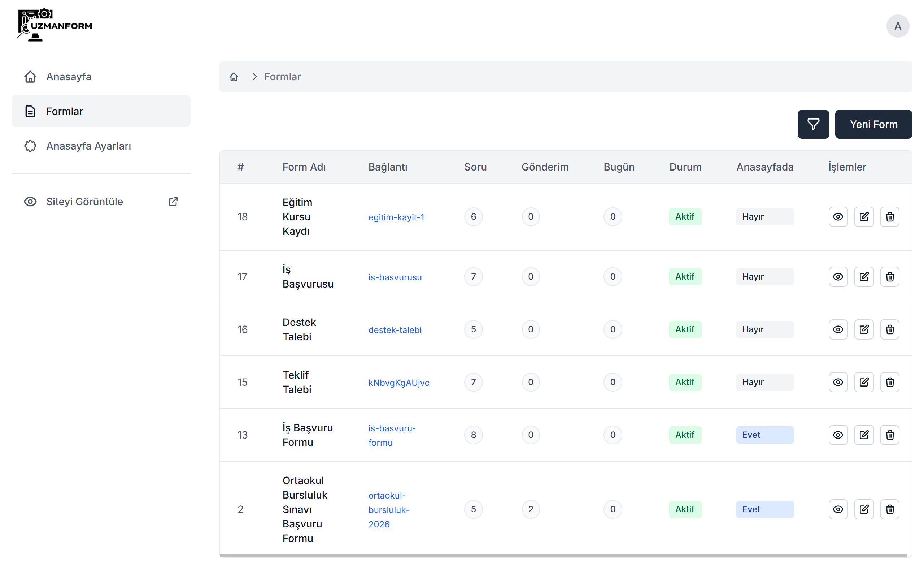Screen dimensions: 924x578
Task: Open the egitim-kayit-1 link
Action: (x=396, y=217)
